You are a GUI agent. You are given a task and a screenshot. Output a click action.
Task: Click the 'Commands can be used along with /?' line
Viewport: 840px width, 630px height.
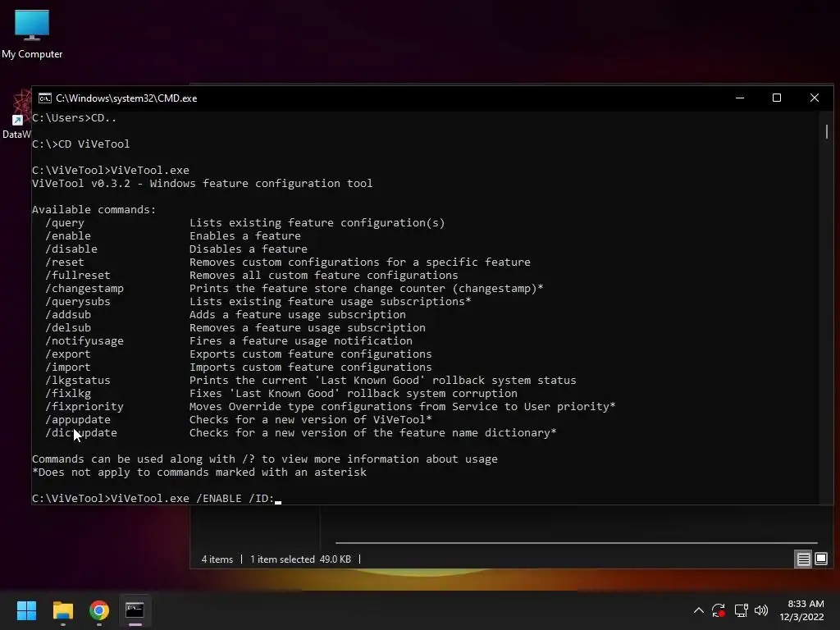click(265, 459)
